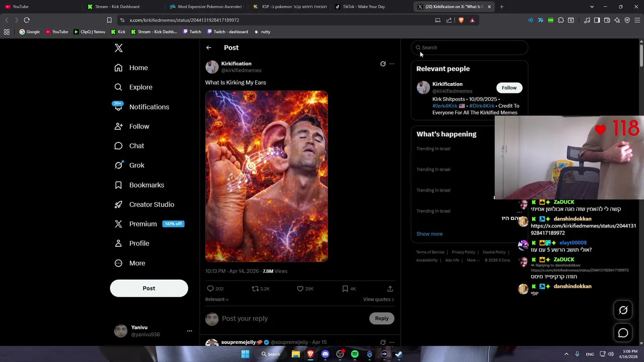Open #Dirk4Kirk hashtag link
Image resolution: width=644 pixels, height=362 pixels.
481,106
